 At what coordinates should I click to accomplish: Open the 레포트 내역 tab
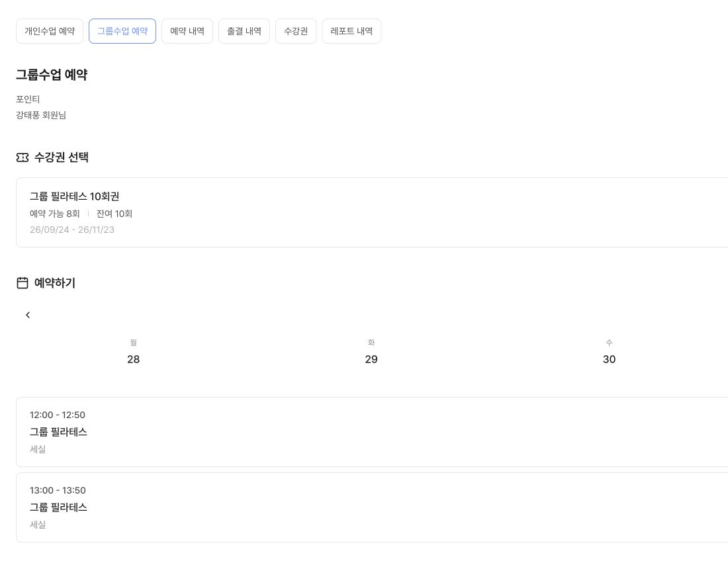tap(351, 31)
